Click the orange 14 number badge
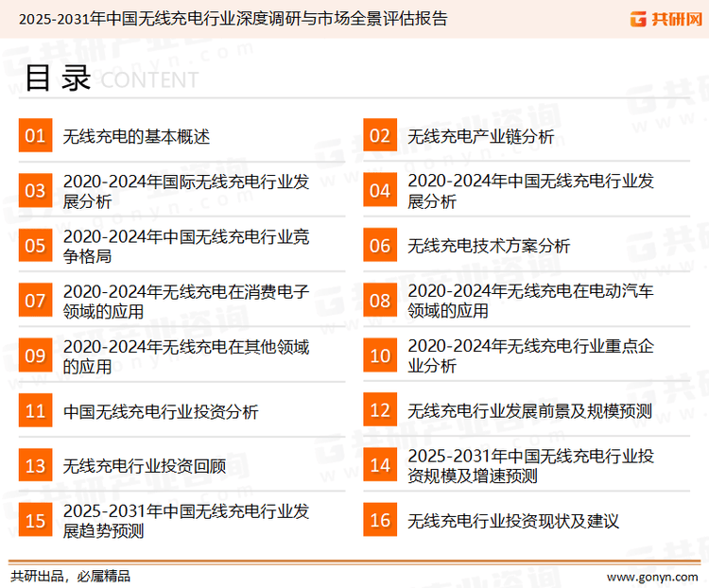Viewport: 709px width, 588px height. point(380,465)
